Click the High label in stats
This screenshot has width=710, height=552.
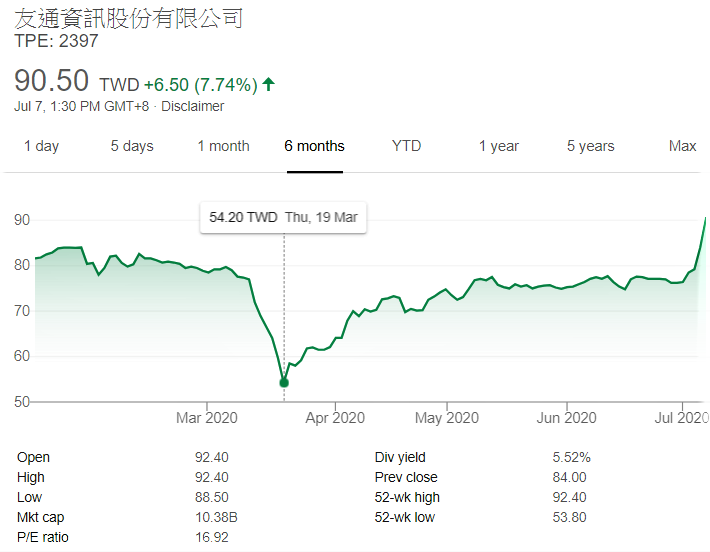tap(31, 477)
